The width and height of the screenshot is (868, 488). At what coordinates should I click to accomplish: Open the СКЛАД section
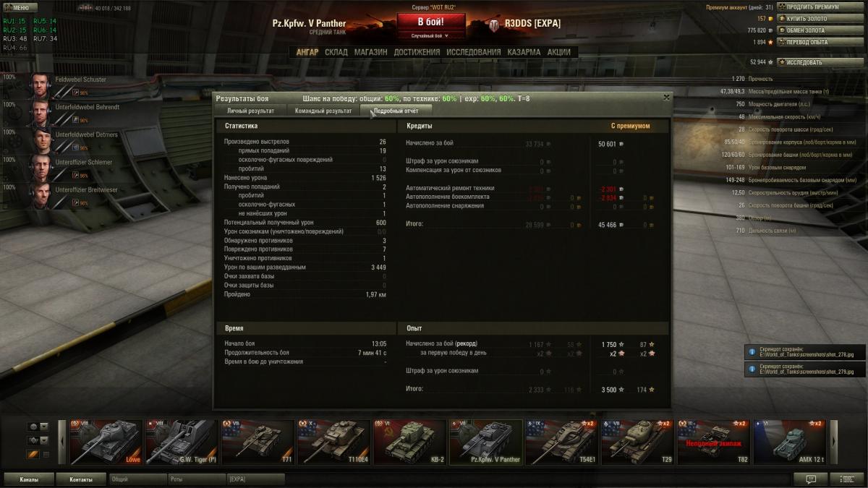tap(336, 52)
